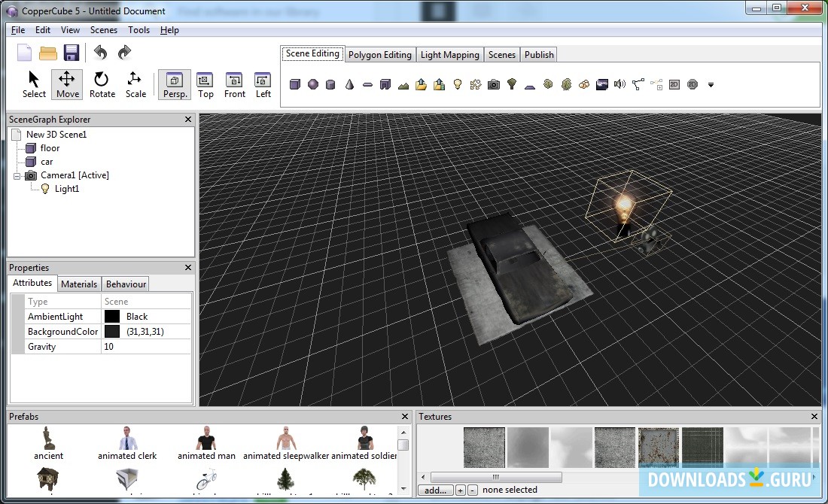Add a cone mesh to the scene

pyautogui.click(x=349, y=84)
